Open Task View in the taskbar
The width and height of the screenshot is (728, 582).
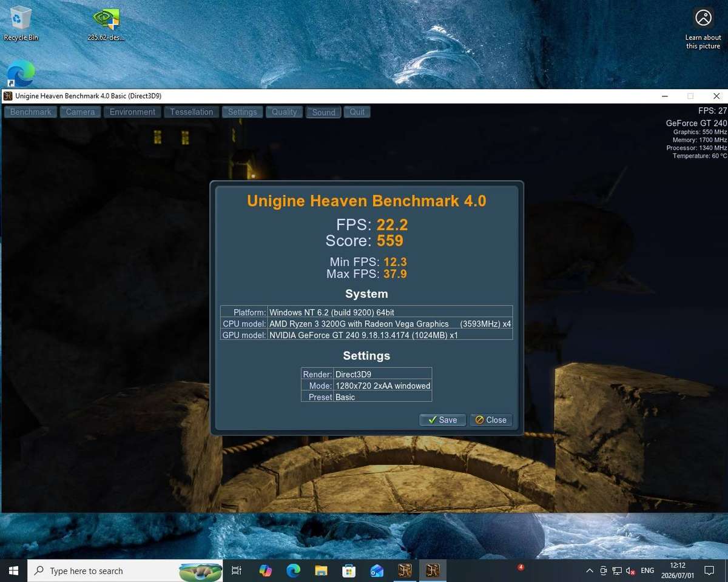[x=237, y=570]
